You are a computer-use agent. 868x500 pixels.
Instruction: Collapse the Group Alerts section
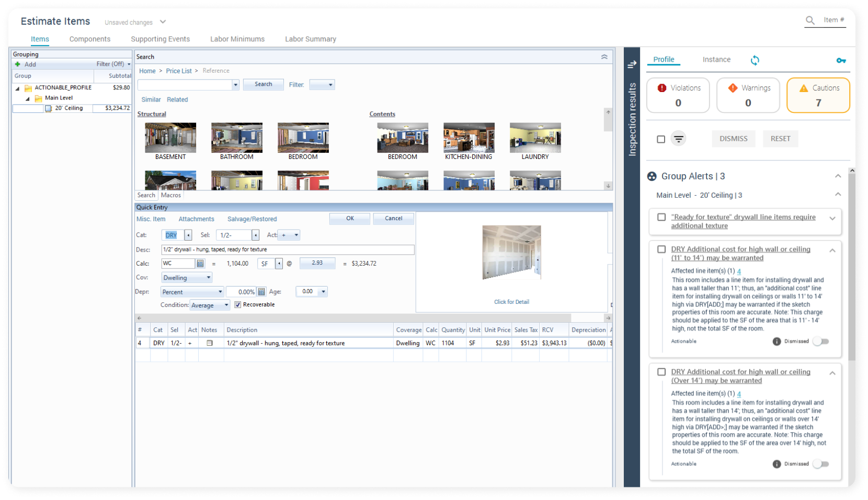(838, 176)
